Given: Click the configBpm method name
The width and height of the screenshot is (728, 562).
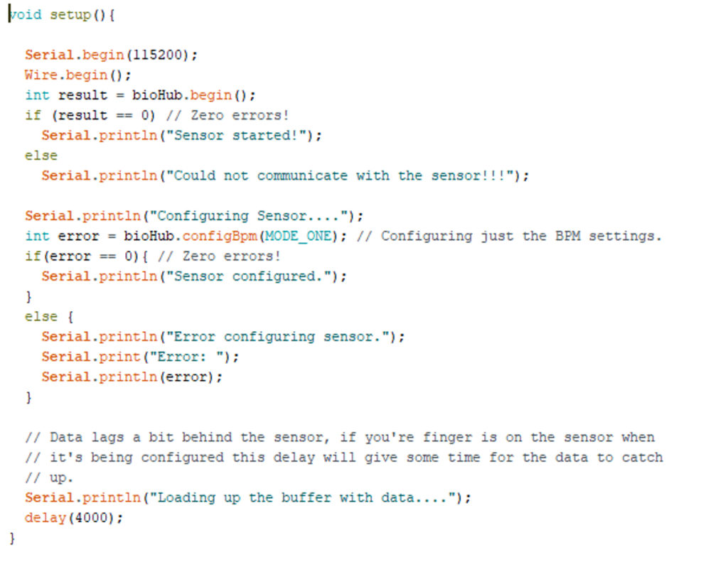Looking at the screenshot, I should [x=220, y=236].
